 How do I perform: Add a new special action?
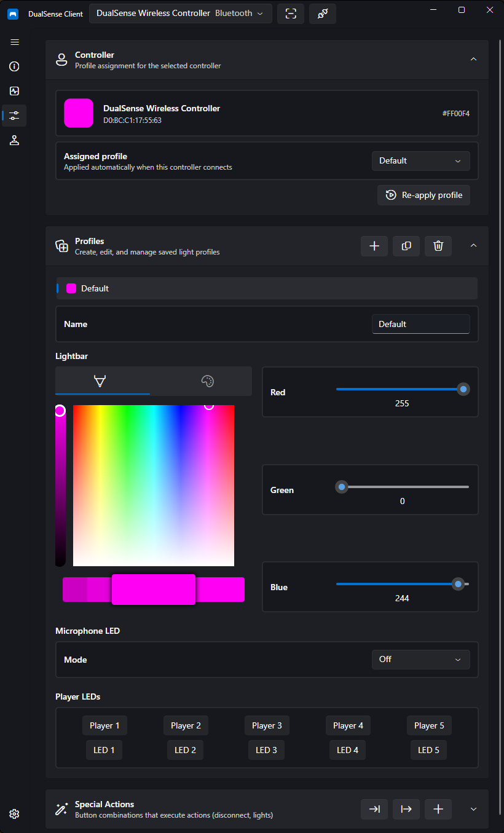pos(438,809)
